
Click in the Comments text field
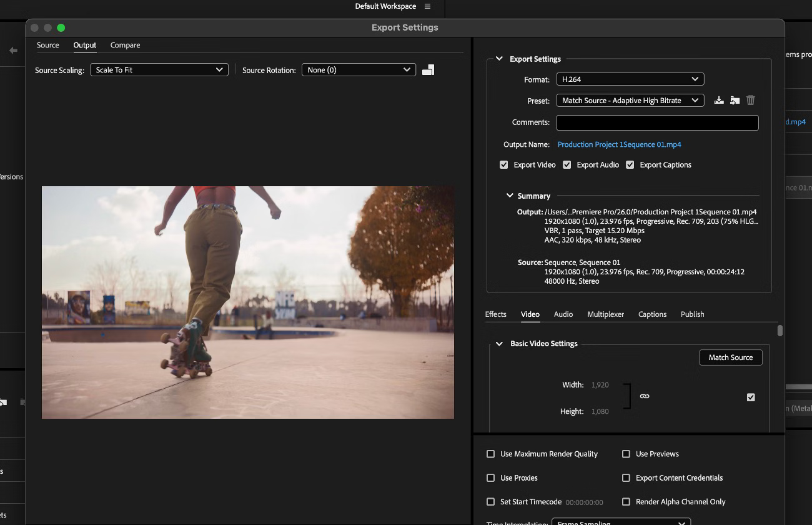point(658,122)
